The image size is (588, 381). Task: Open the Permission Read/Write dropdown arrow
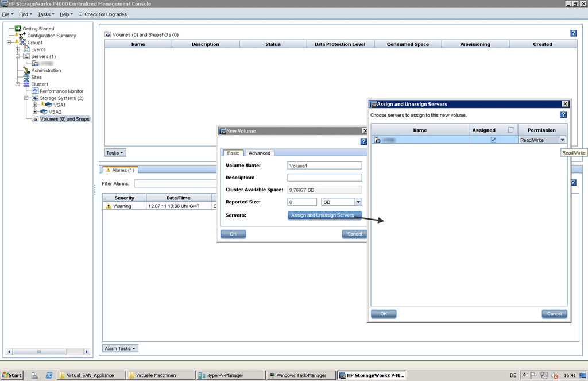click(563, 140)
